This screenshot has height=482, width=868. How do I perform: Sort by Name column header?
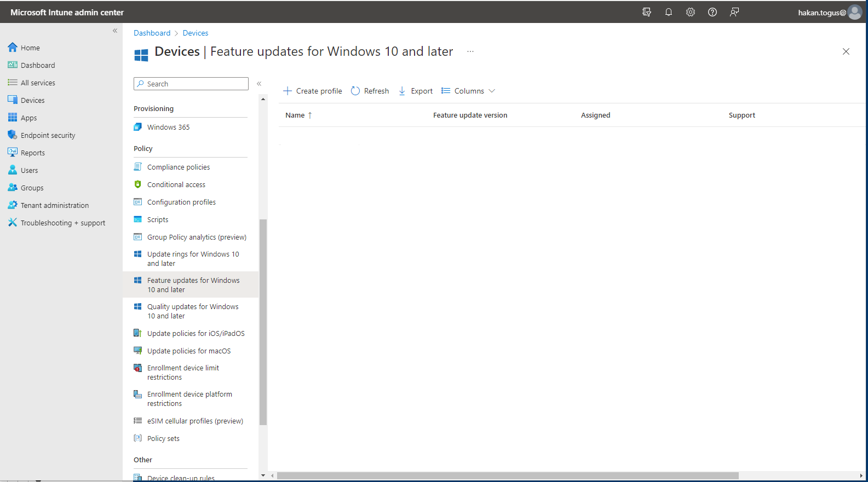coord(298,115)
